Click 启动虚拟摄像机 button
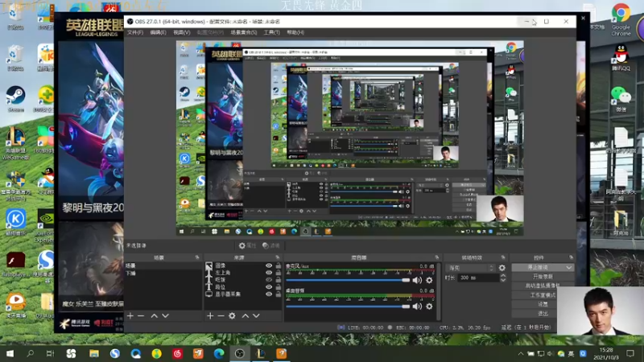This screenshot has width=644, height=362. pos(543,286)
